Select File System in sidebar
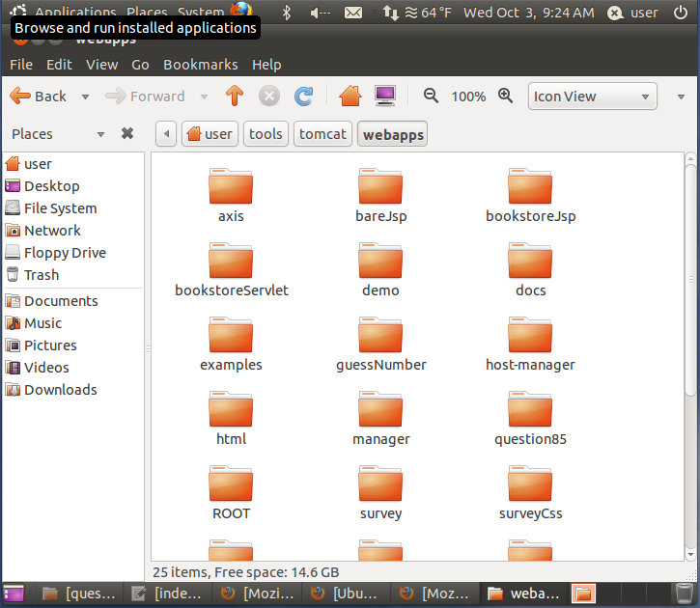This screenshot has height=608, width=700. 60,208
